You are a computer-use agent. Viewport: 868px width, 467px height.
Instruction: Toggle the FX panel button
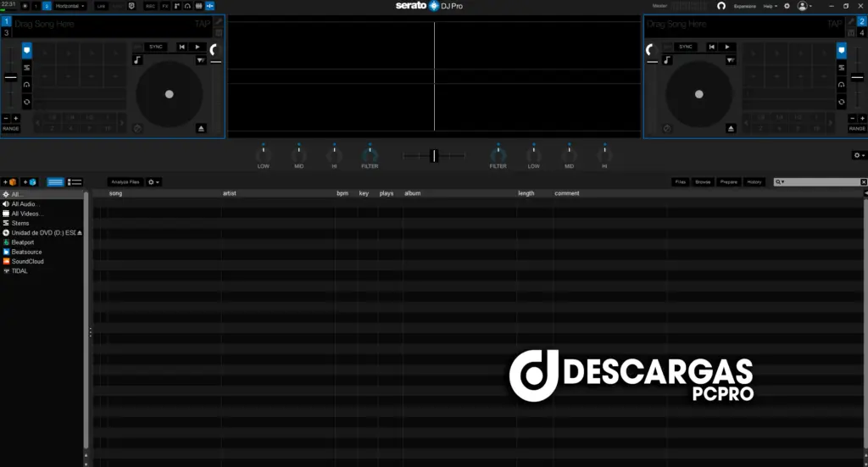click(x=165, y=6)
